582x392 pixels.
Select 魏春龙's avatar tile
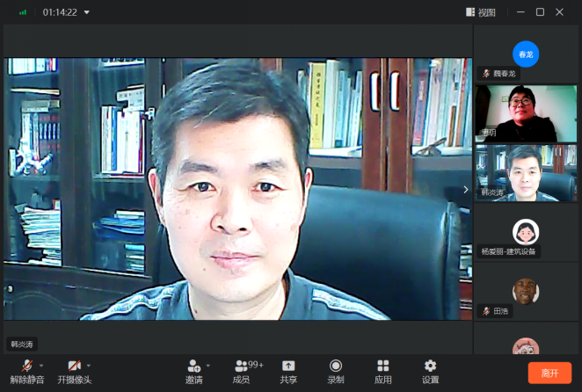pyautogui.click(x=526, y=54)
